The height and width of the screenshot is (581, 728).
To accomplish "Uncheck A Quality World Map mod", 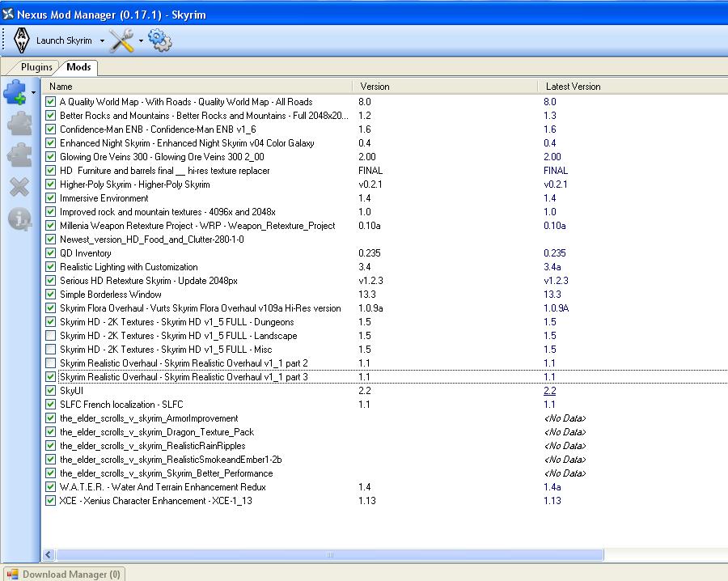I will coord(51,102).
